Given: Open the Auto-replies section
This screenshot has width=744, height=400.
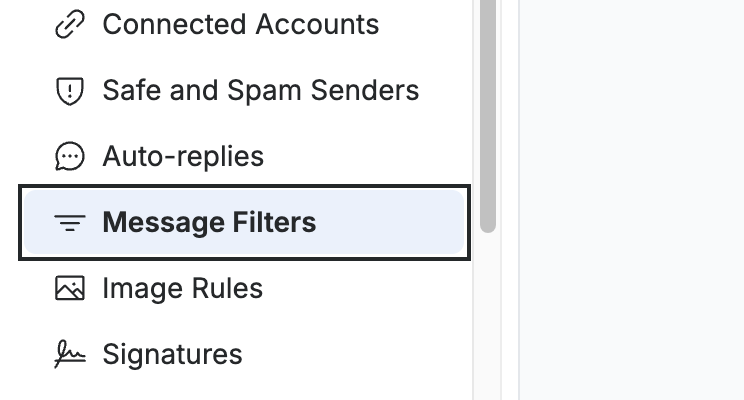Looking at the screenshot, I should click(183, 156).
